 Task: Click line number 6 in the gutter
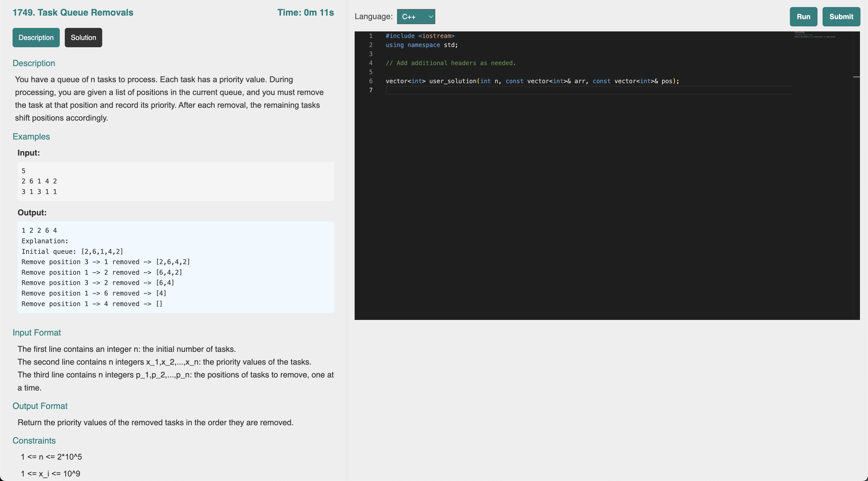(371, 81)
